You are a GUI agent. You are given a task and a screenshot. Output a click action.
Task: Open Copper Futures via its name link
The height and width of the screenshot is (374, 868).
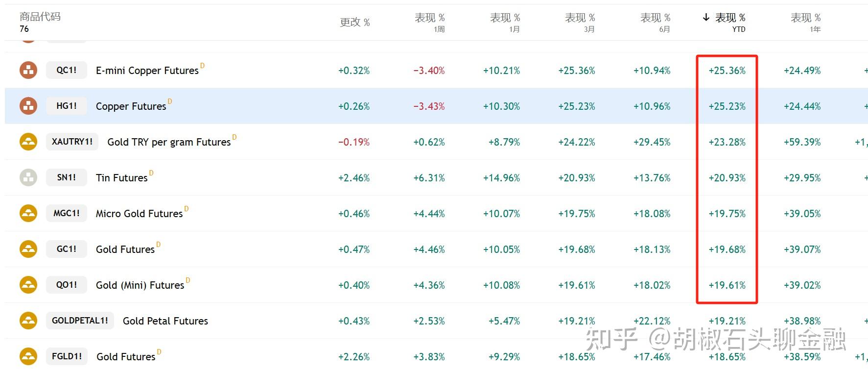point(130,106)
